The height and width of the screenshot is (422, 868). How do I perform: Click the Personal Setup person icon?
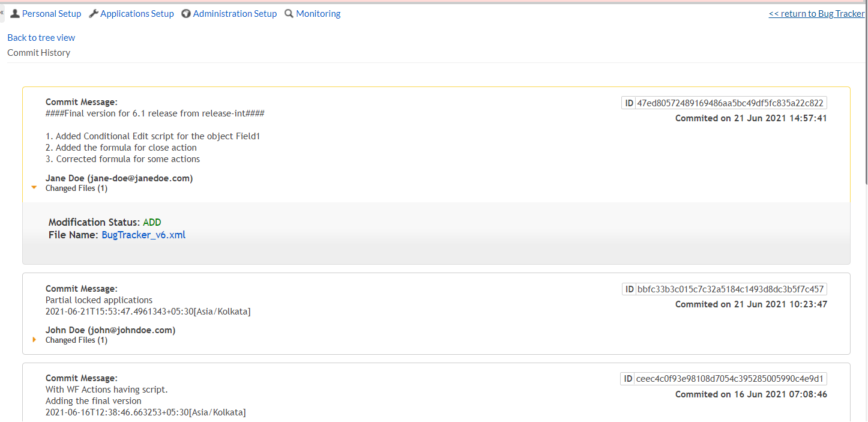click(15, 13)
